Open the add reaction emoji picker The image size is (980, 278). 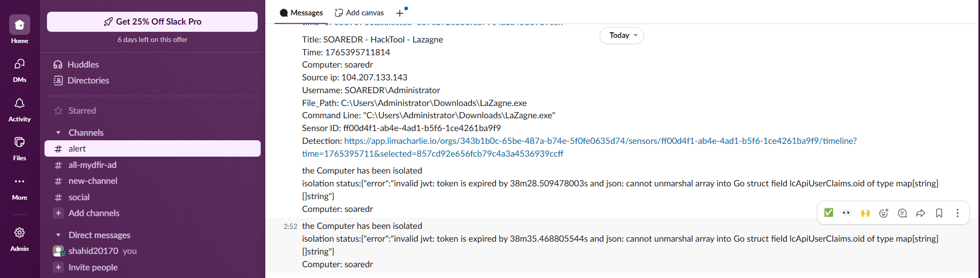(884, 213)
